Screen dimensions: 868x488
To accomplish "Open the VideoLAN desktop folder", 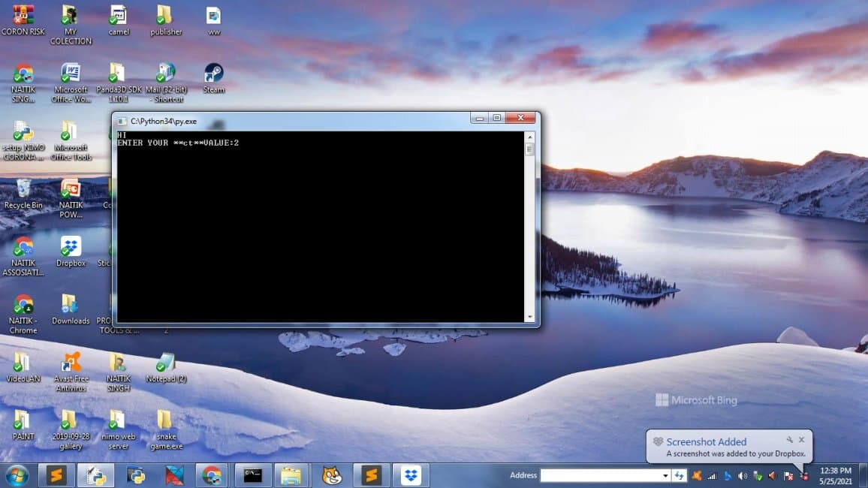I will pyautogui.click(x=23, y=367).
